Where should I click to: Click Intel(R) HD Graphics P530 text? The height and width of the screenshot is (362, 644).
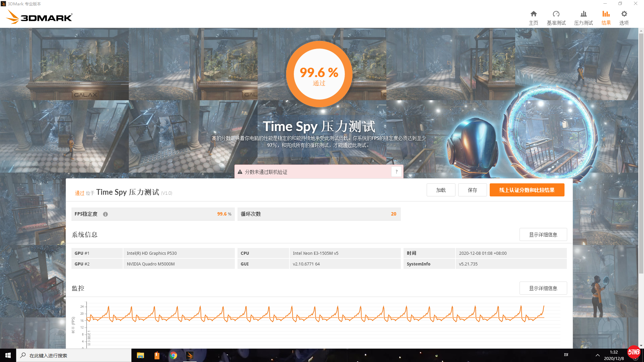tap(152, 253)
